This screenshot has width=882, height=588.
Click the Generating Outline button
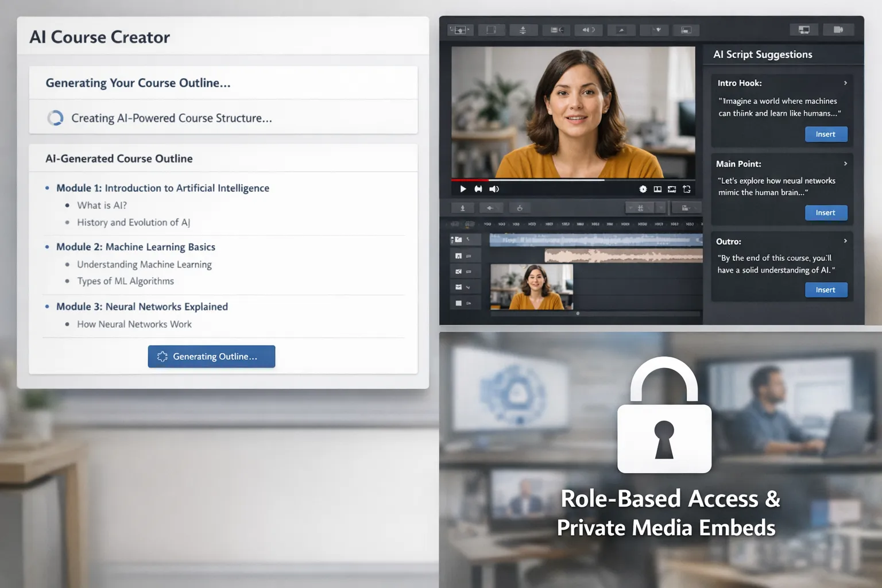[211, 356]
